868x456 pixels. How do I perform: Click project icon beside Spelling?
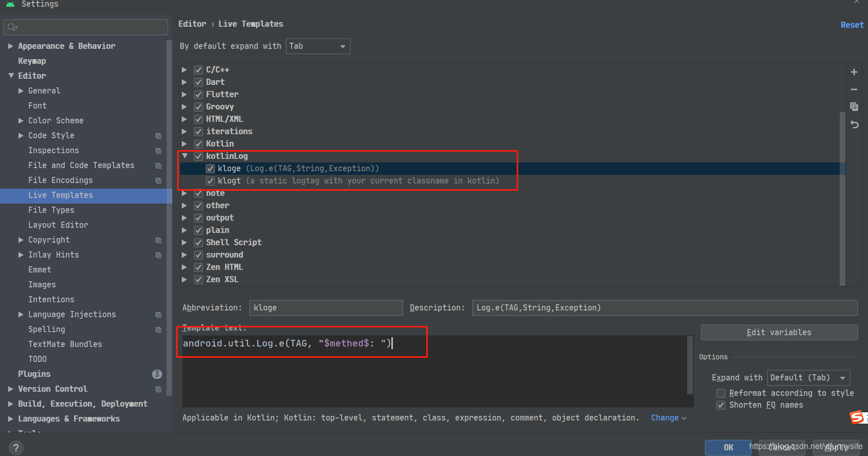[158, 330]
